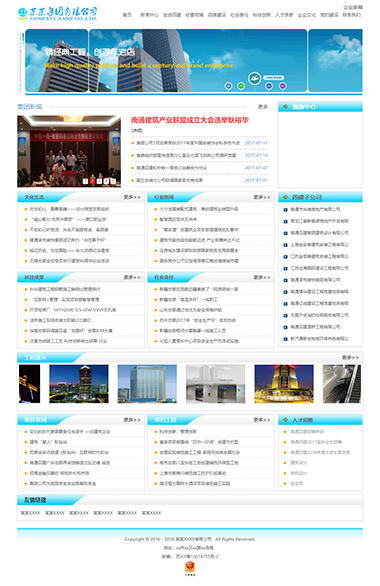
Task: Click the large white-ringed center banner icon
Action: tap(255, 78)
